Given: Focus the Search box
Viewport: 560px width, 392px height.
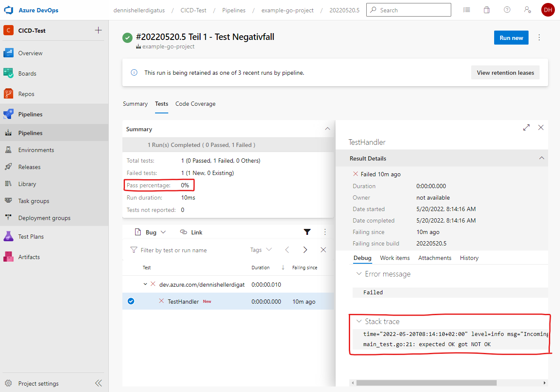Looking at the screenshot, I should 409,10.
